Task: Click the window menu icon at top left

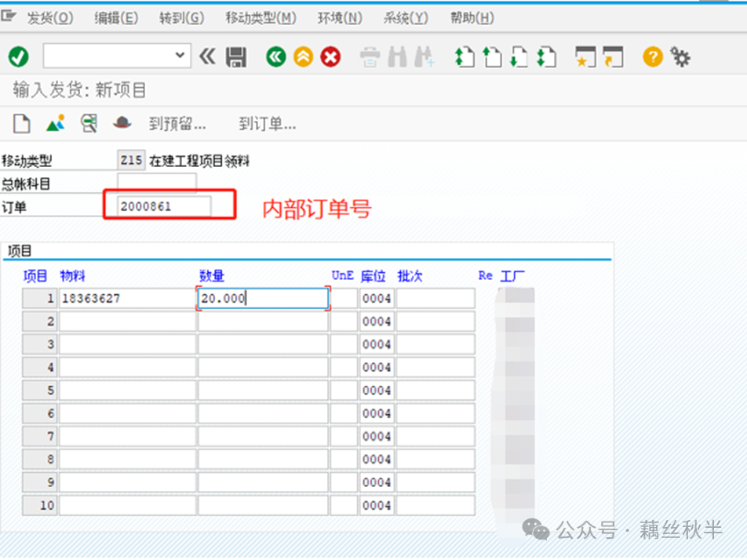Action: click(x=9, y=16)
